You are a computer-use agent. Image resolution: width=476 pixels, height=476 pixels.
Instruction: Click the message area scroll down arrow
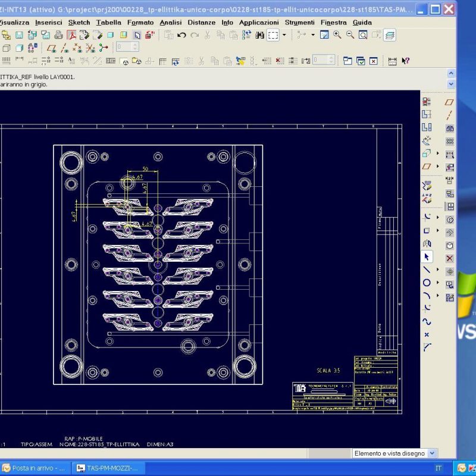451,84
